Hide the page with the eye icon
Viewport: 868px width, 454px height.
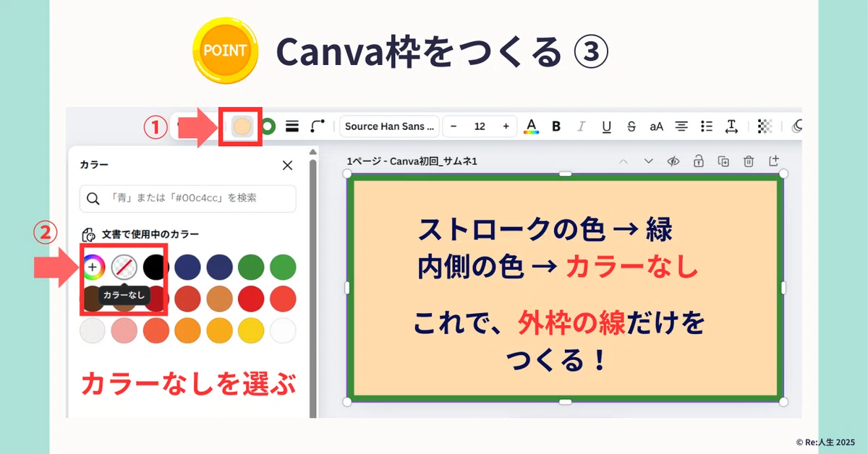(x=673, y=161)
